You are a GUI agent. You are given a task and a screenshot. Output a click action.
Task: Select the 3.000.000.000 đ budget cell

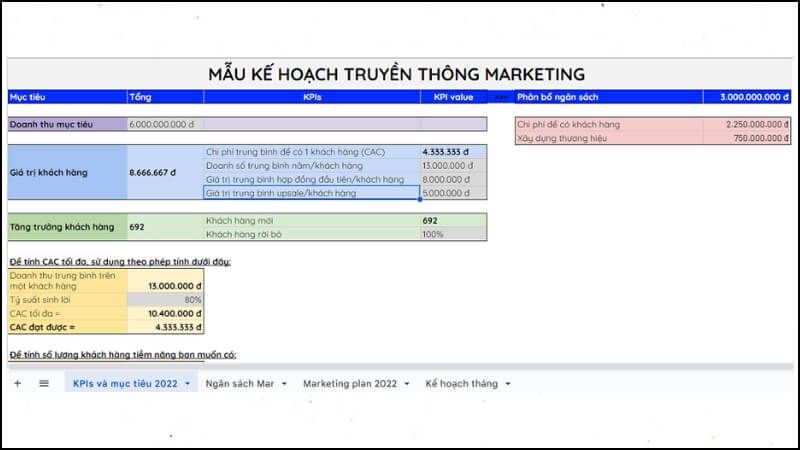tap(747, 97)
